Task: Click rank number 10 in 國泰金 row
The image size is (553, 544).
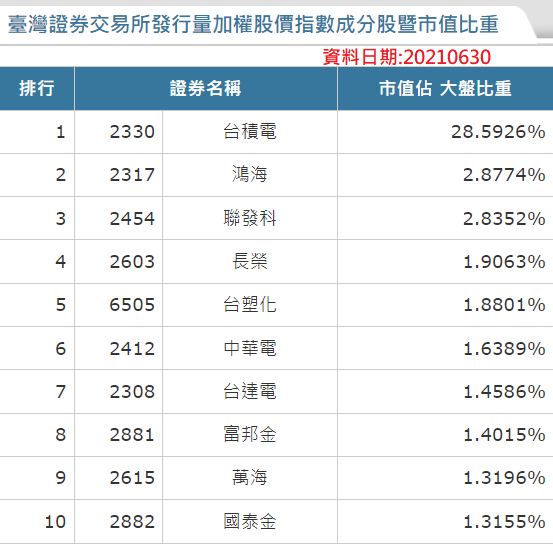Action: [55, 522]
